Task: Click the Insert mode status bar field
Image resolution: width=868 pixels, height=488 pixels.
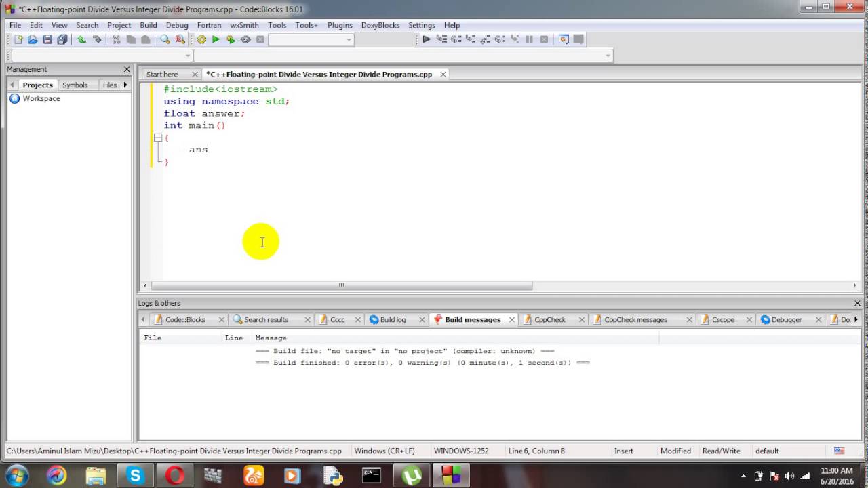Action: [x=623, y=451]
